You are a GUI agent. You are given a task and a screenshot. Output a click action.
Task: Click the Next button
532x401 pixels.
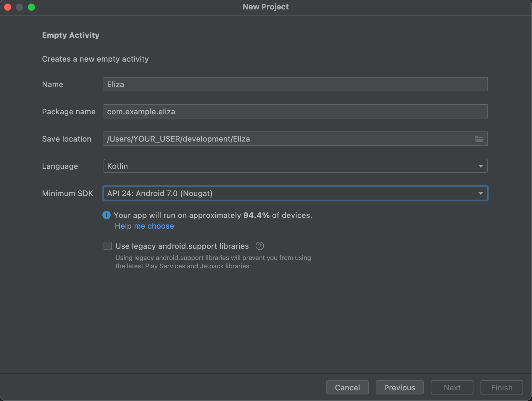pyautogui.click(x=452, y=387)
